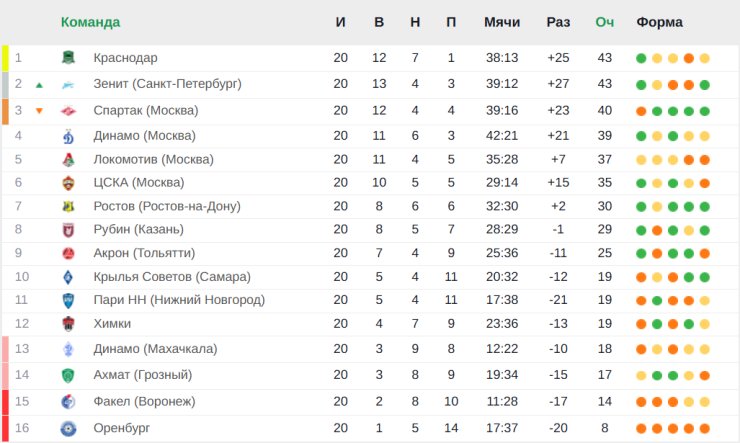The height and width of the screenshot is (443, 740).
Task: Click Spartak's orange downward position arrow
Action: pyautogui.click(x=39, y=111)
